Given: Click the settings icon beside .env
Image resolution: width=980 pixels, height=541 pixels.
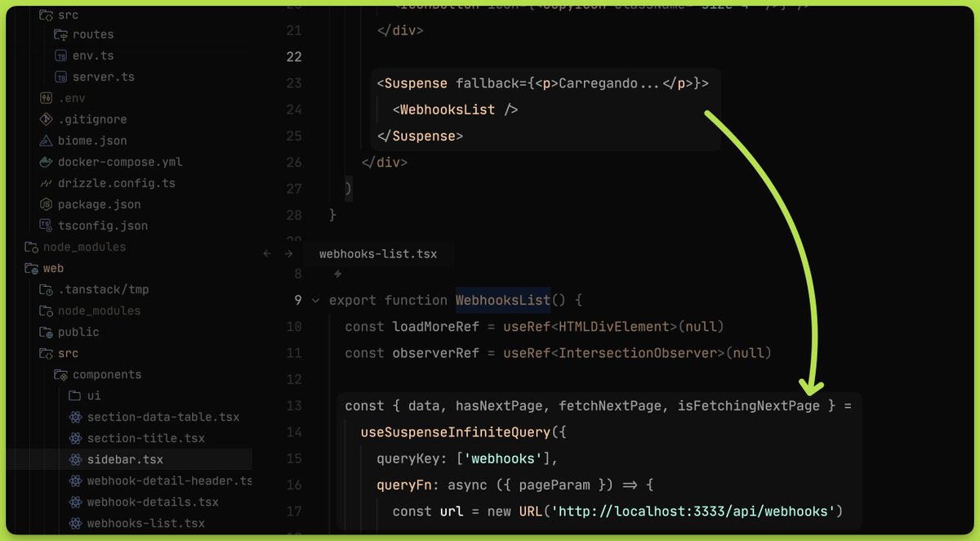Looking at the screenshot, I should (x=47, y=98).
